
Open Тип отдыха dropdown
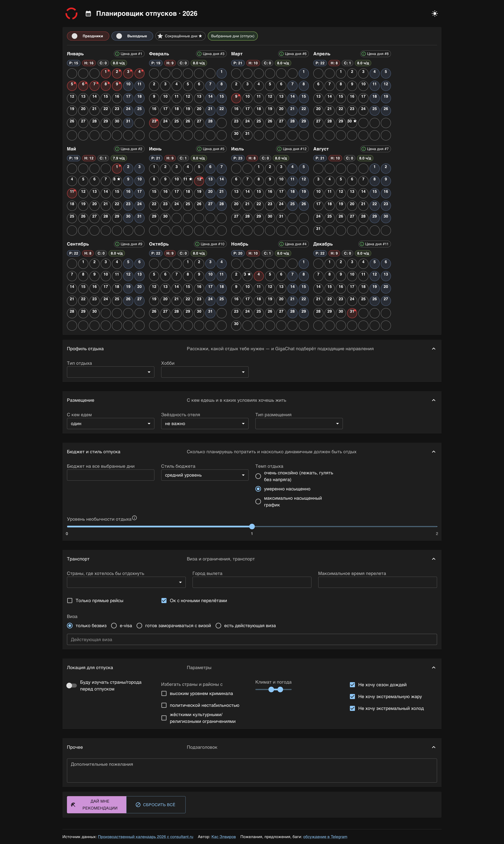coord(110,372)
